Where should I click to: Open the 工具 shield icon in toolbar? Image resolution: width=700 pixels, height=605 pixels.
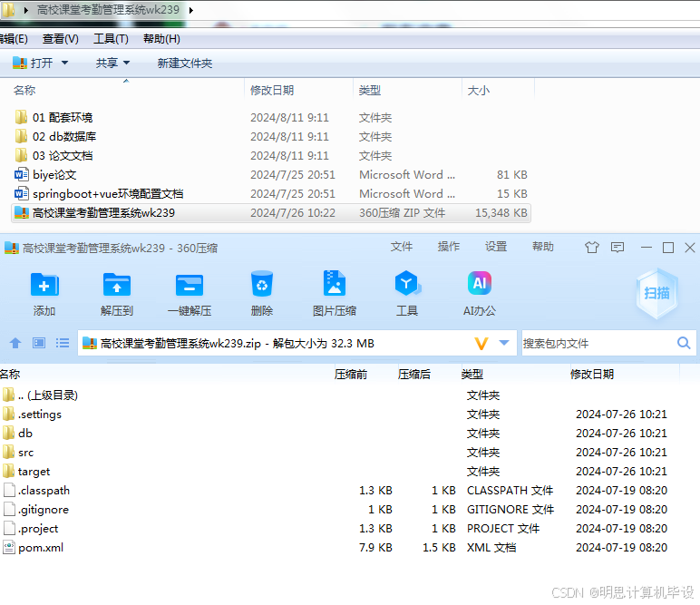coord(407,283)
